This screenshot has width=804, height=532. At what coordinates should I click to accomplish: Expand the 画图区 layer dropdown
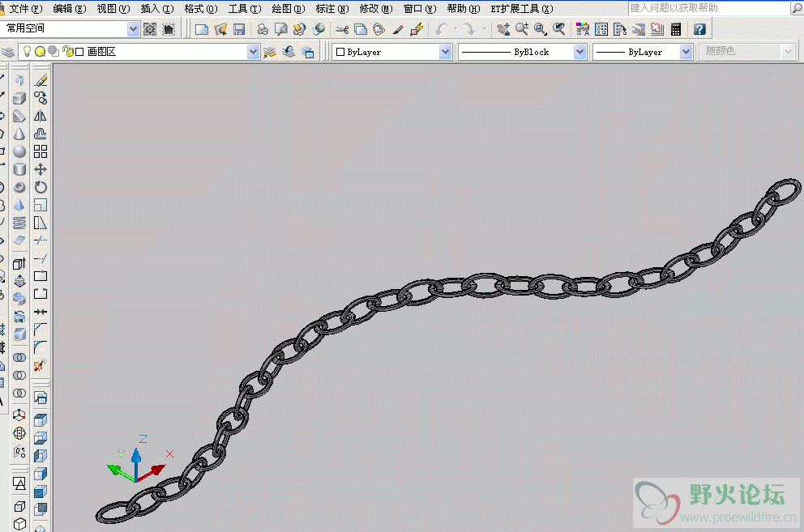[x=253, y=52]
